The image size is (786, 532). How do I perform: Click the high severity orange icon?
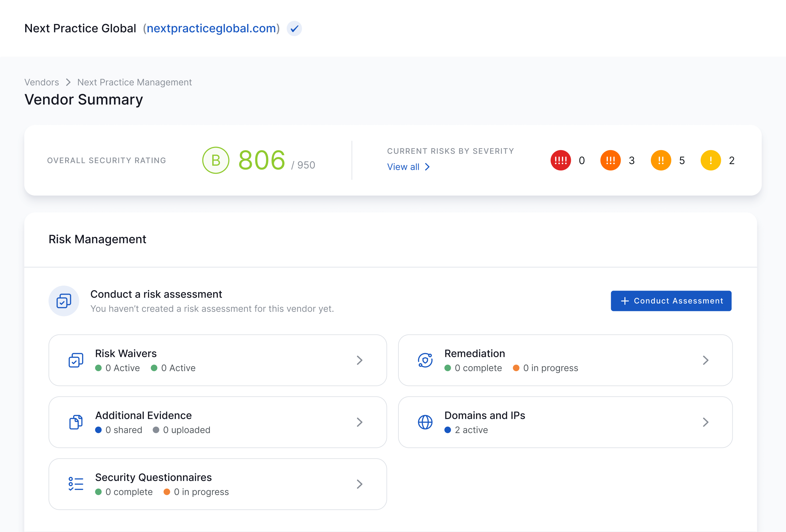610,160
